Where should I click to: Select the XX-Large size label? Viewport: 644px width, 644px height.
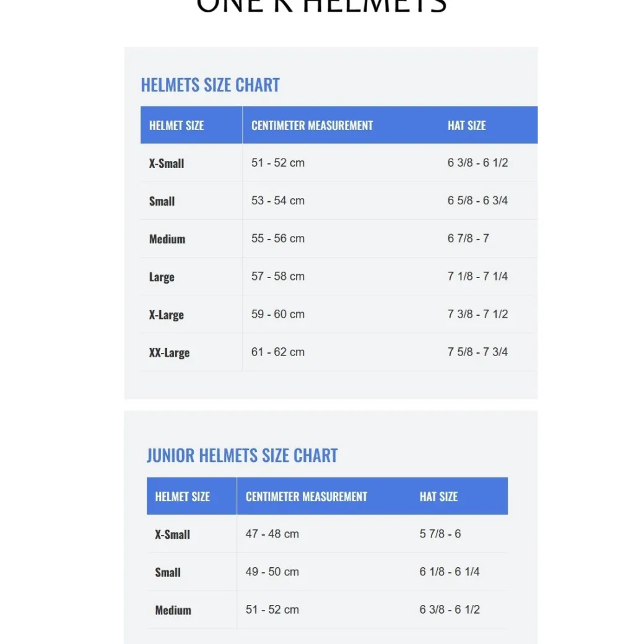click(x=169, y=352)
